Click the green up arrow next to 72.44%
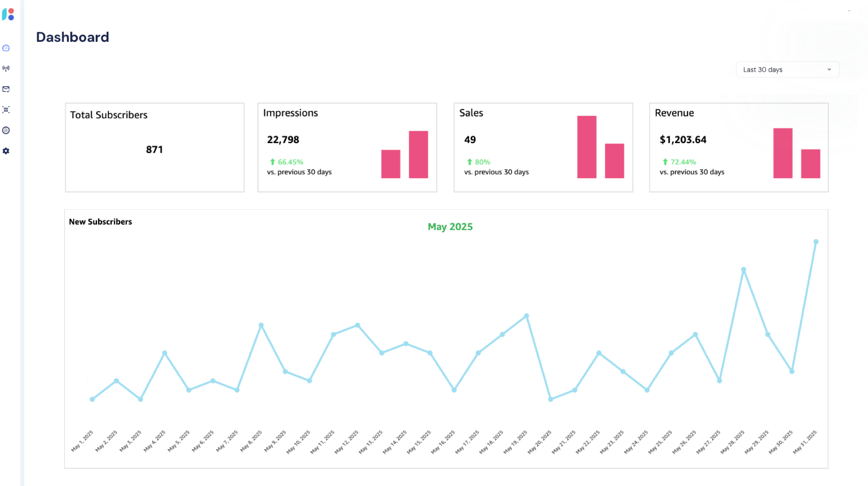 665,162
